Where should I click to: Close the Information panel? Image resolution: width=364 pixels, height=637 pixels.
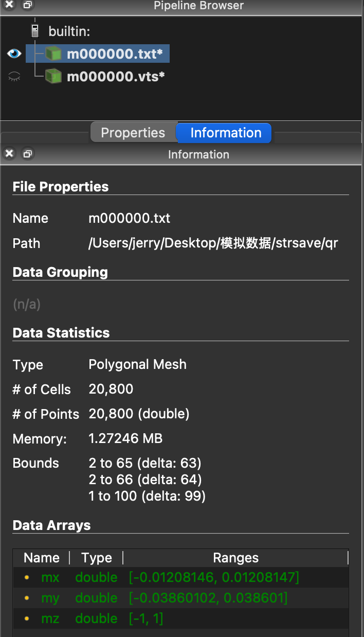click(x=9, y=154)
